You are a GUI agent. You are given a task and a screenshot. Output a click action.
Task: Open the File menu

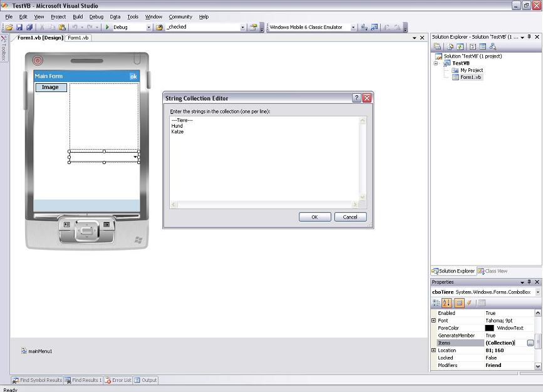[9, 17]
